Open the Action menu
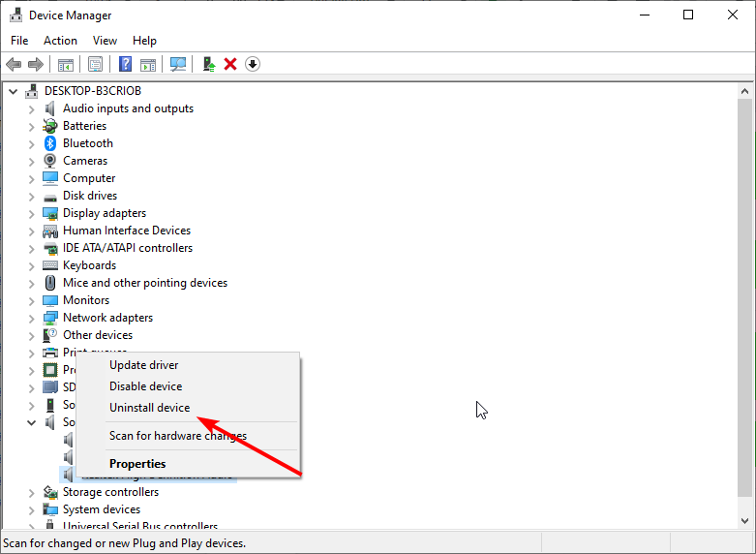This screenshot has width=756, height=554. coord(60,41)
